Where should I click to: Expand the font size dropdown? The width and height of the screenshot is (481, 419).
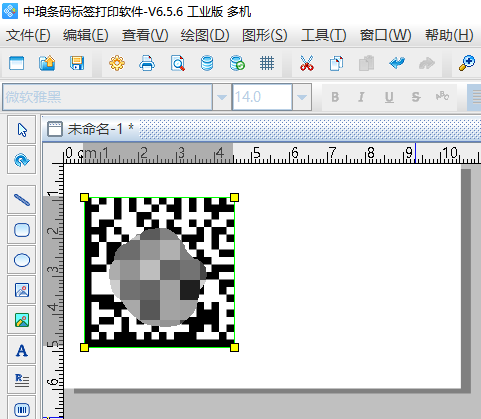point(302,97)
